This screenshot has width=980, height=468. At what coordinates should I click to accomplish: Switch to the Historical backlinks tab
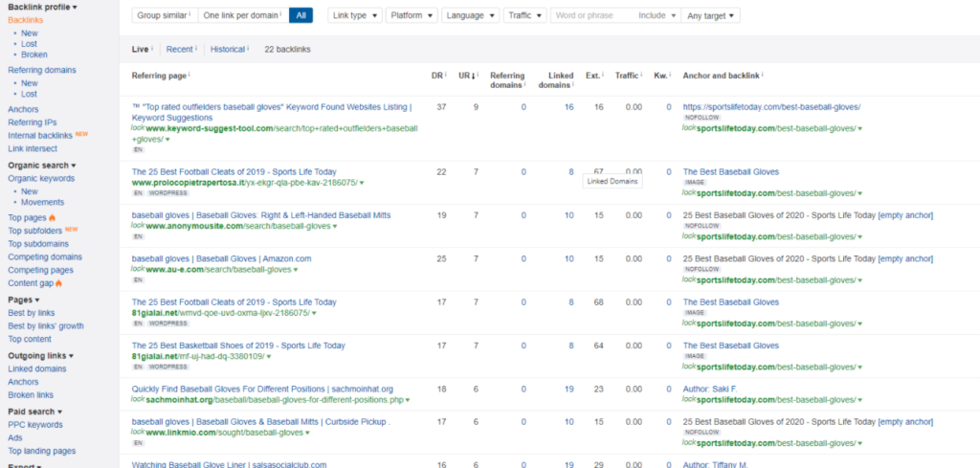228,50
